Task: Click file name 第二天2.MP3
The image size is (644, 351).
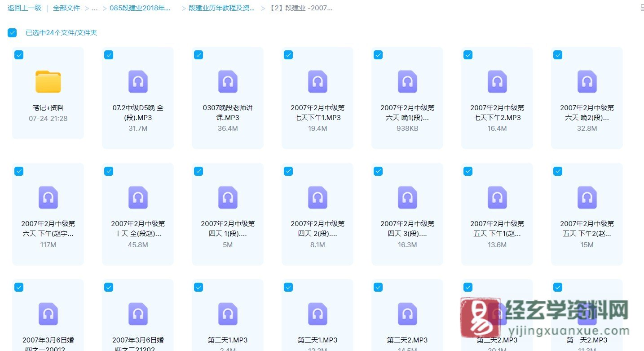Action: [x=407, y=340]
